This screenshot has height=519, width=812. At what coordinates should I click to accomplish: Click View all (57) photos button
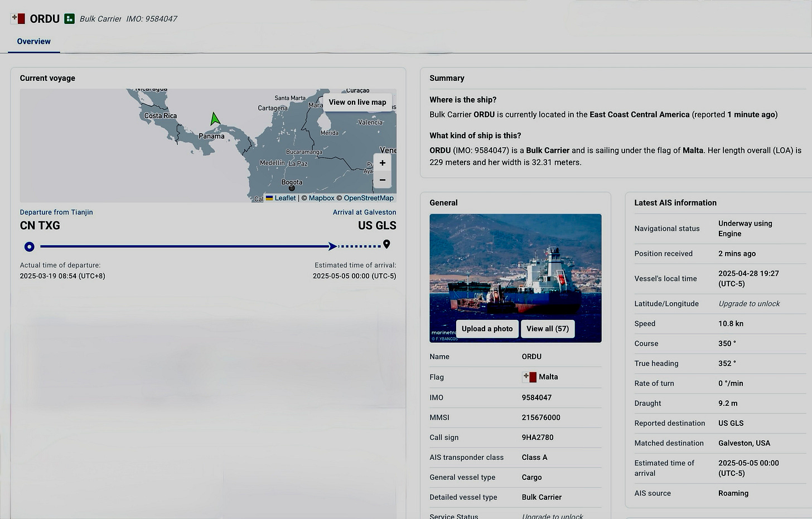coord(548,328)
